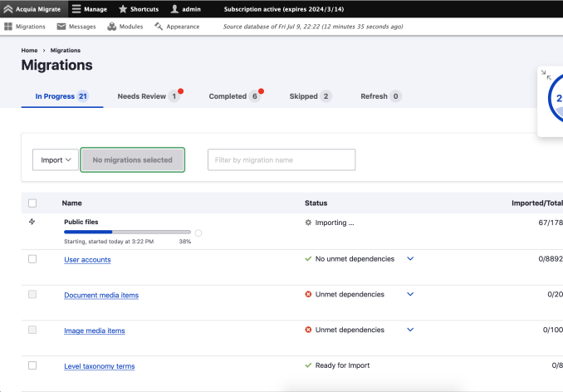Open the Manage hamburger menu

click(76, 9)
